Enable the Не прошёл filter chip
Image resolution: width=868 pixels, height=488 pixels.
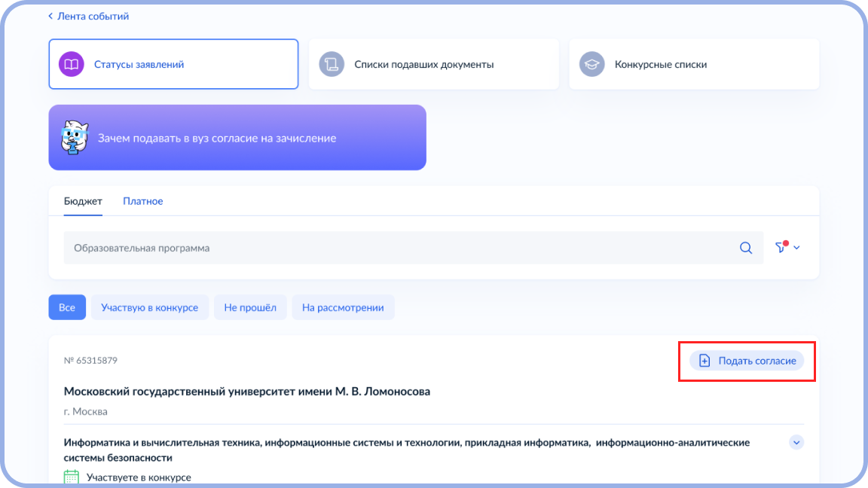point(250,307)
